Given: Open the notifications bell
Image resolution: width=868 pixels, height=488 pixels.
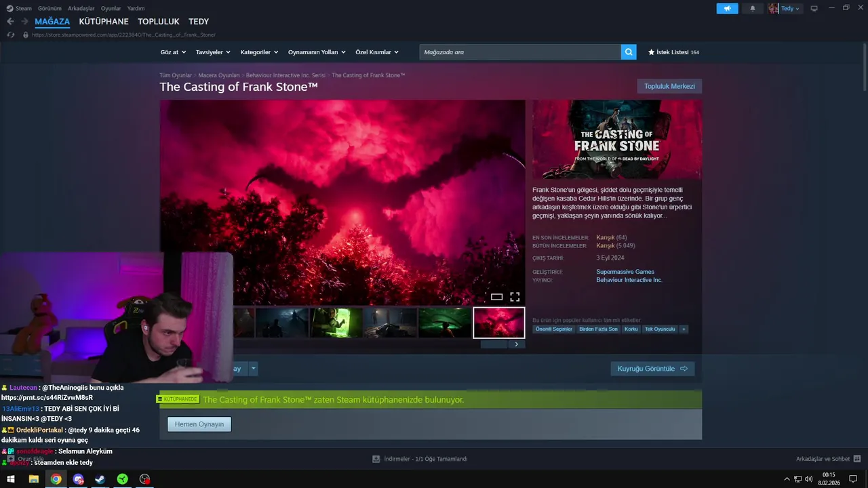Looking at the screenshot, I should tap(752, 8).
